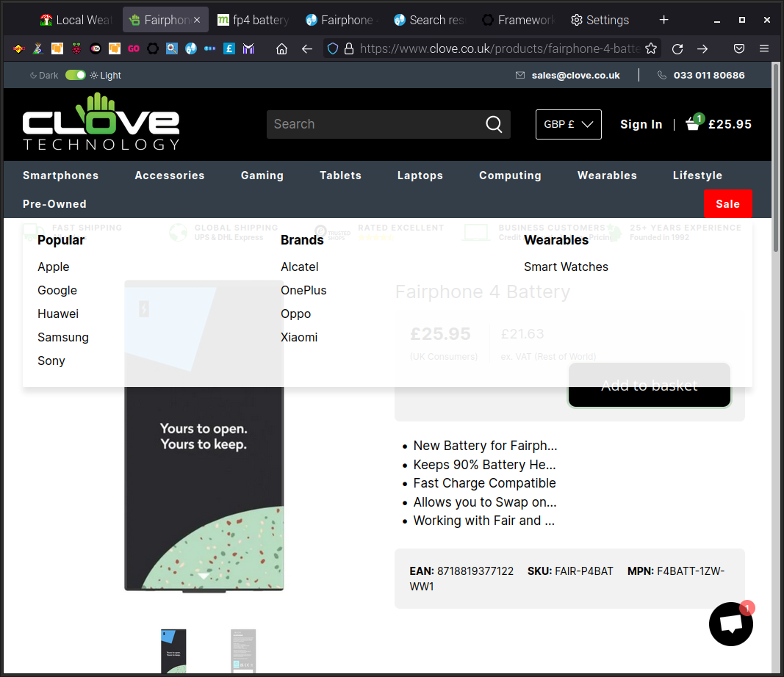Open the magnifying glass bug bookmark
This screenshot has width=784, height=677.
pos(172,48)
